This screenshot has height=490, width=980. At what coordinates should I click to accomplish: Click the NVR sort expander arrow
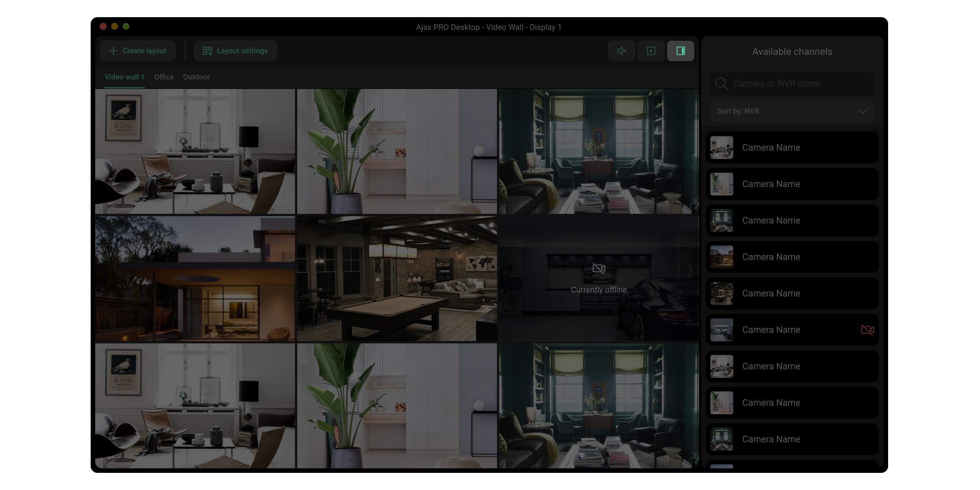[864, 111]
